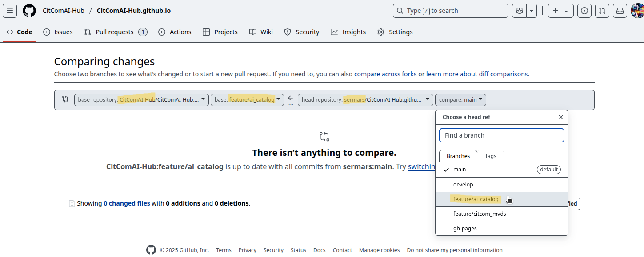Select the feature/ai_catalog branch
The image size is (644, 257).
tap(502, 199)
